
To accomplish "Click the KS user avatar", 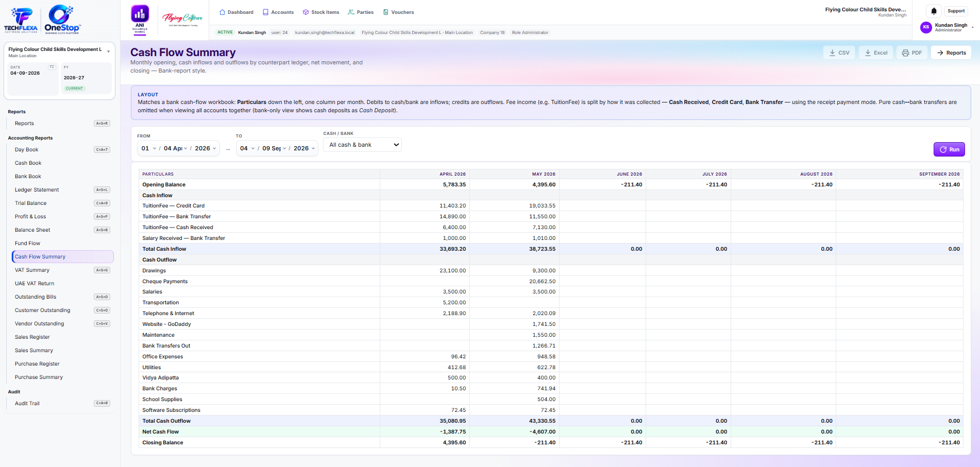I will [x=926, y=27].
